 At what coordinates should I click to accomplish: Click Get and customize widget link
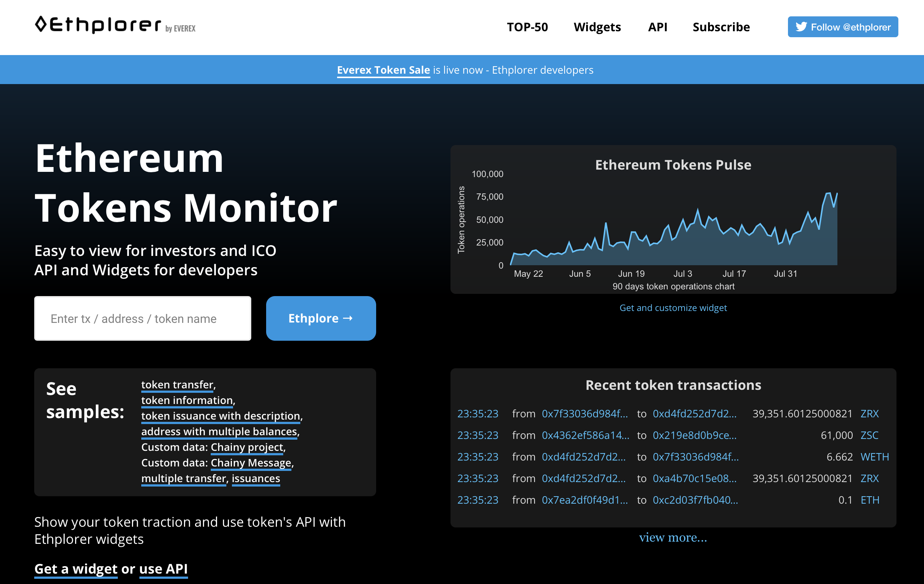pyautogui.click(x=673, y=308)
